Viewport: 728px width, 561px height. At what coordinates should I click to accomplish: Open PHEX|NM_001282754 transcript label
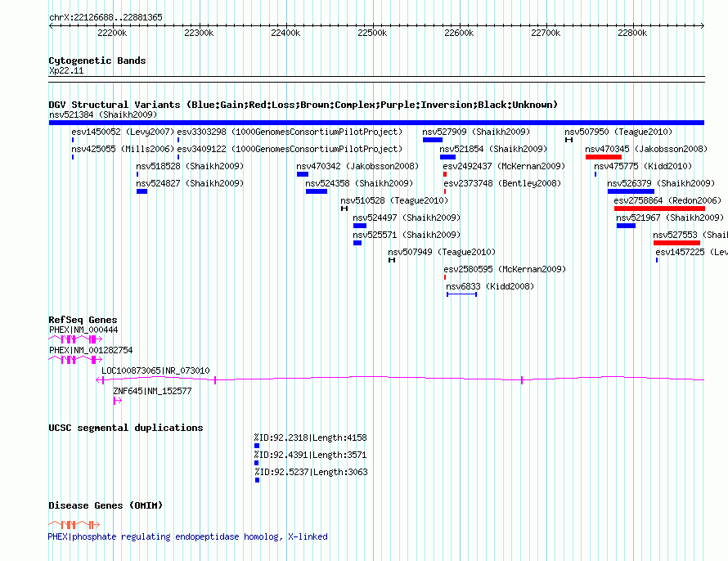pos(91,350)
